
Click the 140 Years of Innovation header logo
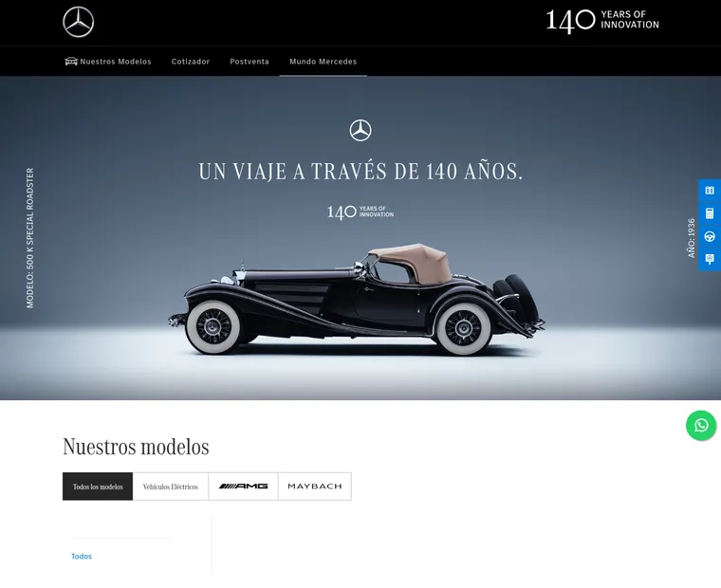(x=602, y=21)
